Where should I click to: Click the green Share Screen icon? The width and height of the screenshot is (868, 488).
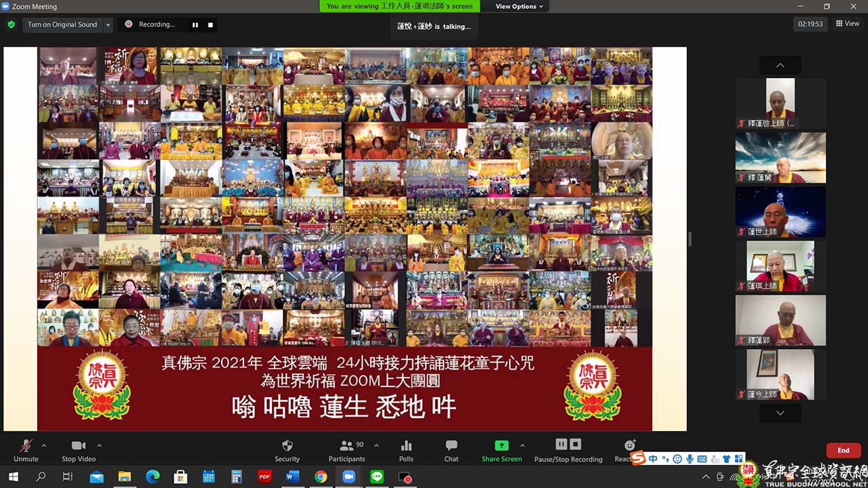click(501, 446)
